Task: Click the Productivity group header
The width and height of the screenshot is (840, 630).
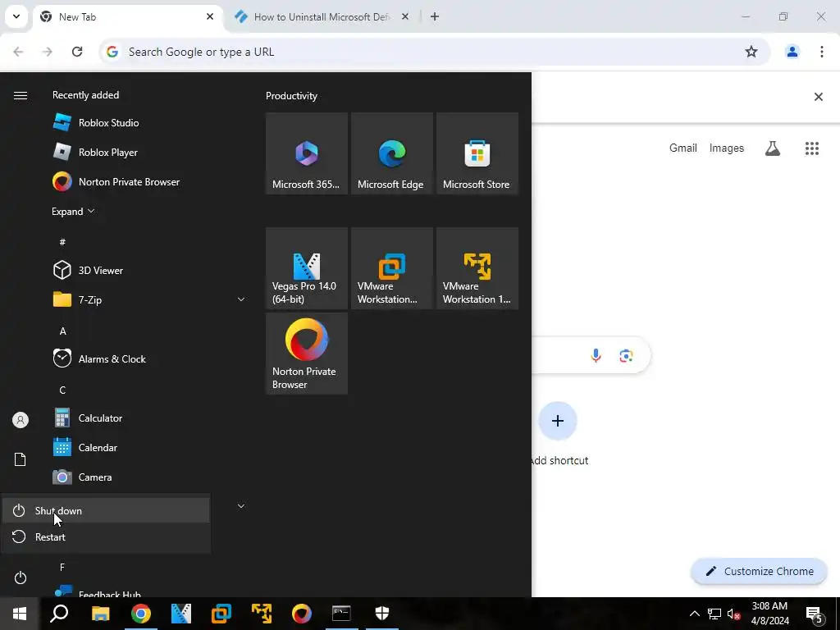Action: [291, 96]
